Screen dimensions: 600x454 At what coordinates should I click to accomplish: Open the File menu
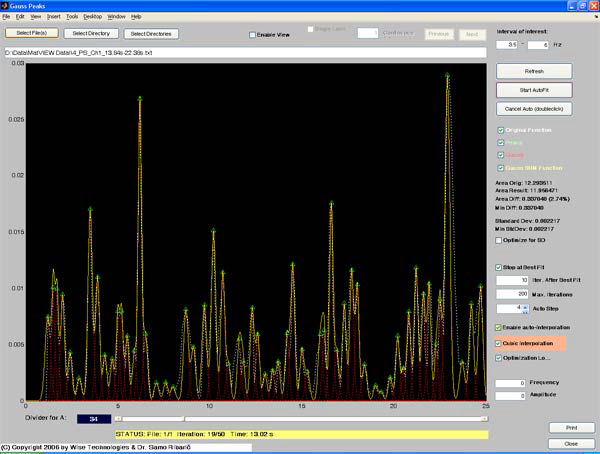[6, 17]
